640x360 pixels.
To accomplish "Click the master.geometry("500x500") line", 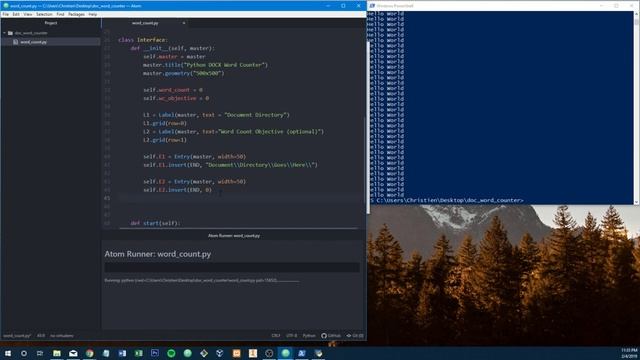I will (183, 73).
